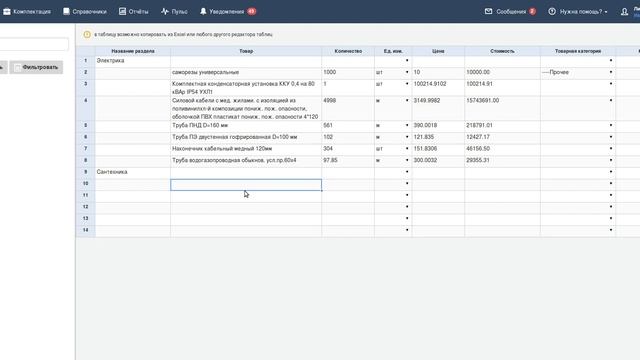Click the Товар column header
Screen dimensions: 640x360
click(x=246, y=51)
